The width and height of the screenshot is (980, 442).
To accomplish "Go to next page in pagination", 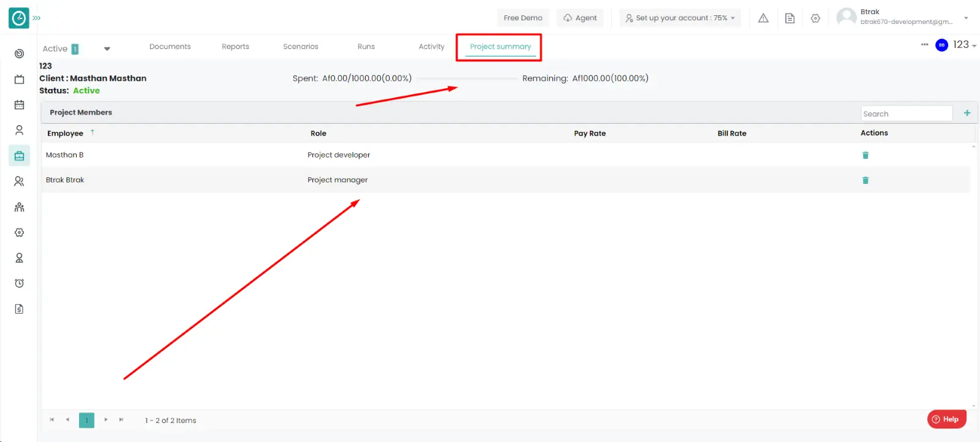I will [106, 420].
